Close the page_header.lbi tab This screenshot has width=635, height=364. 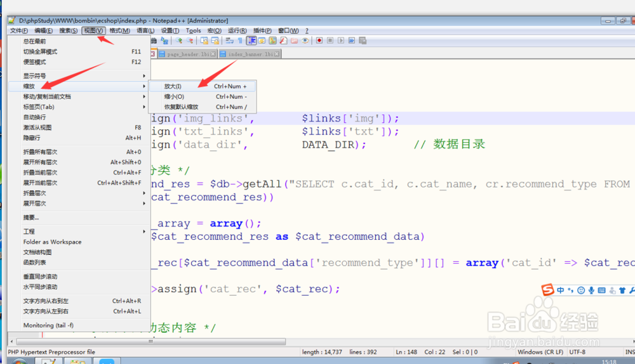pos(213,54)
